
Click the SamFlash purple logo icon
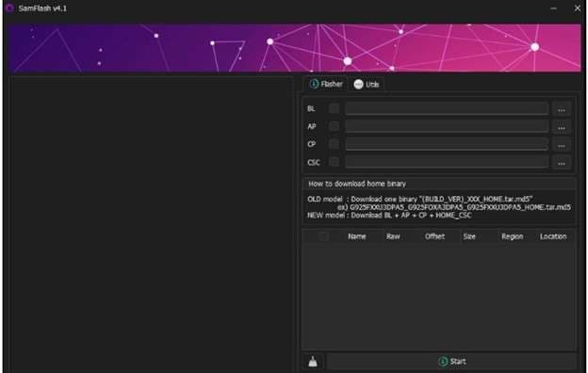tap(9, 8)
